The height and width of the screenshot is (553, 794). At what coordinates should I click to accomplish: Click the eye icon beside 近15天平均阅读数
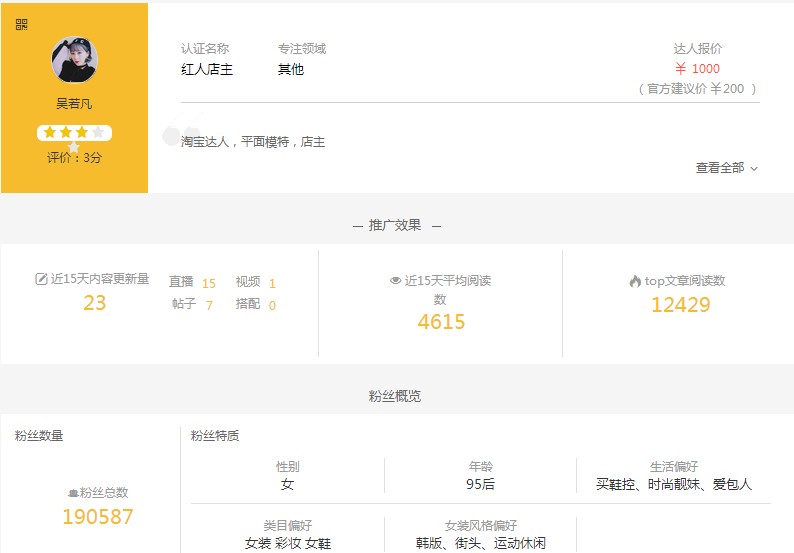395,281
